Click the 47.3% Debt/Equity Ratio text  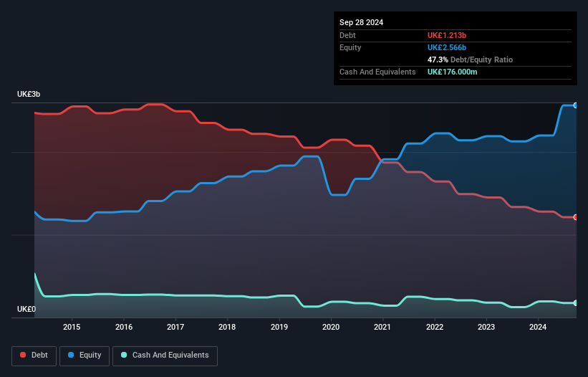coord(471,59)
